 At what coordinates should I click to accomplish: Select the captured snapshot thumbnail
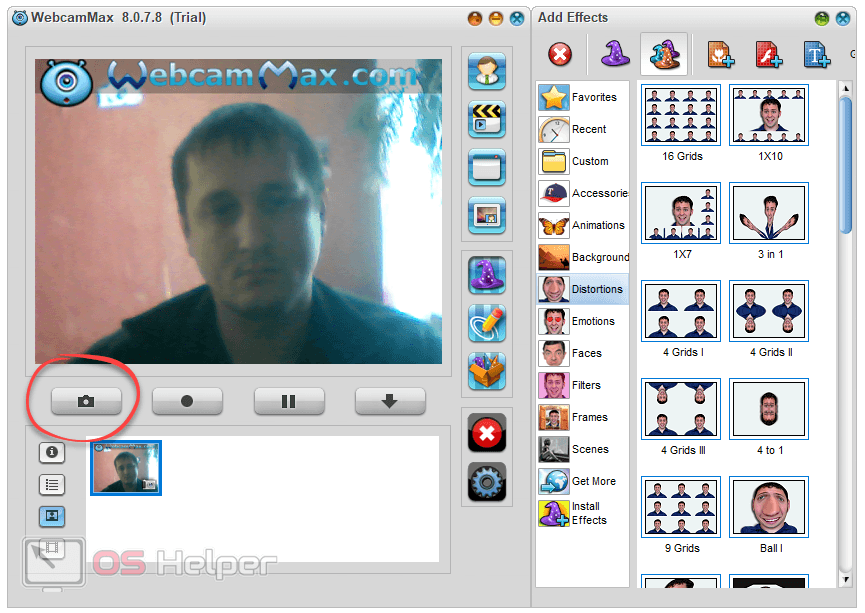126,467
